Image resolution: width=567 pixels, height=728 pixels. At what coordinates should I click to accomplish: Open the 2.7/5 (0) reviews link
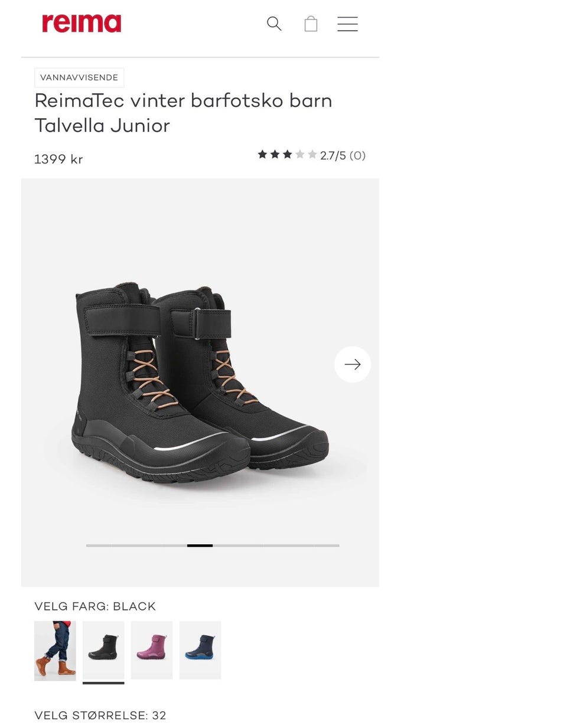[343, 155]
